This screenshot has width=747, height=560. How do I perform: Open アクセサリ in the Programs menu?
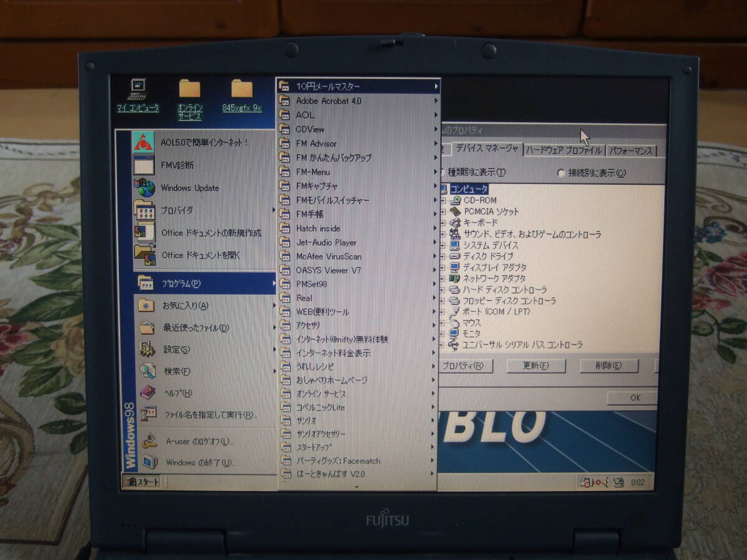pos(358,325)
